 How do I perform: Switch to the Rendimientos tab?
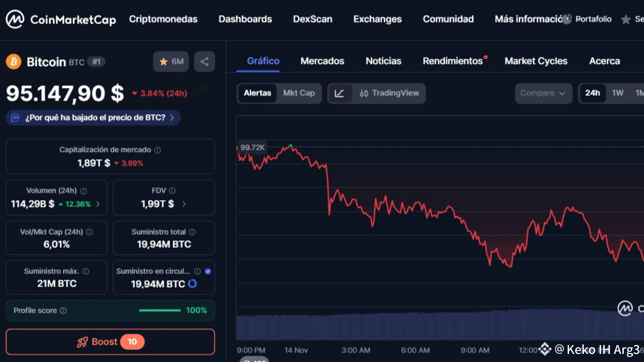coord(453,61)
